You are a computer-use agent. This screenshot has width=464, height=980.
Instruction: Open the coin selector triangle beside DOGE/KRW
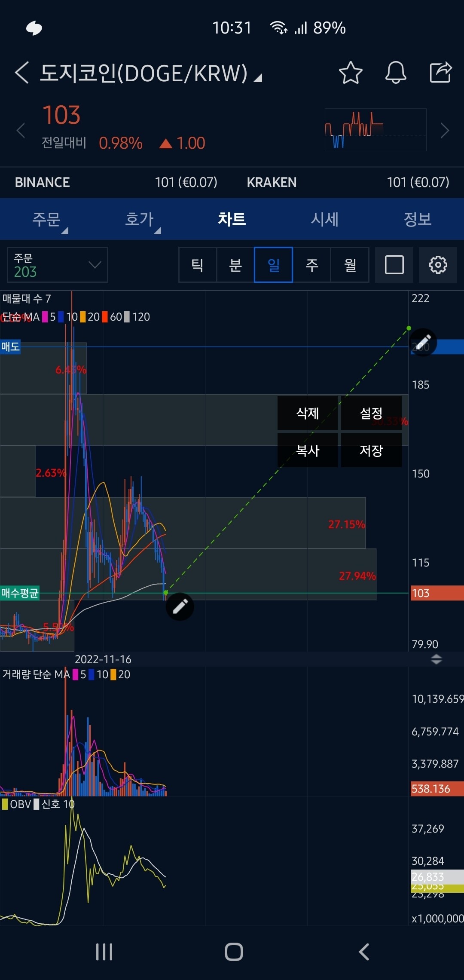258,78
